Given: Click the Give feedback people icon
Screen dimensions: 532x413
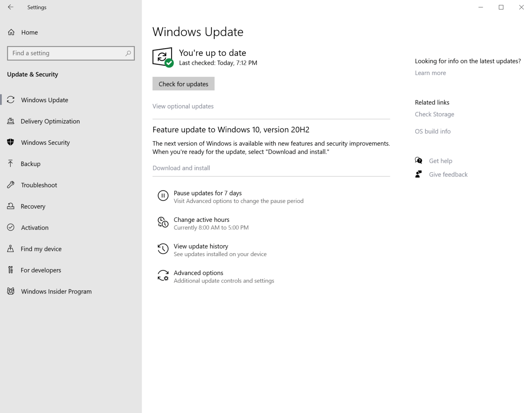Looking at the screenshot, I should coord(419,174).
